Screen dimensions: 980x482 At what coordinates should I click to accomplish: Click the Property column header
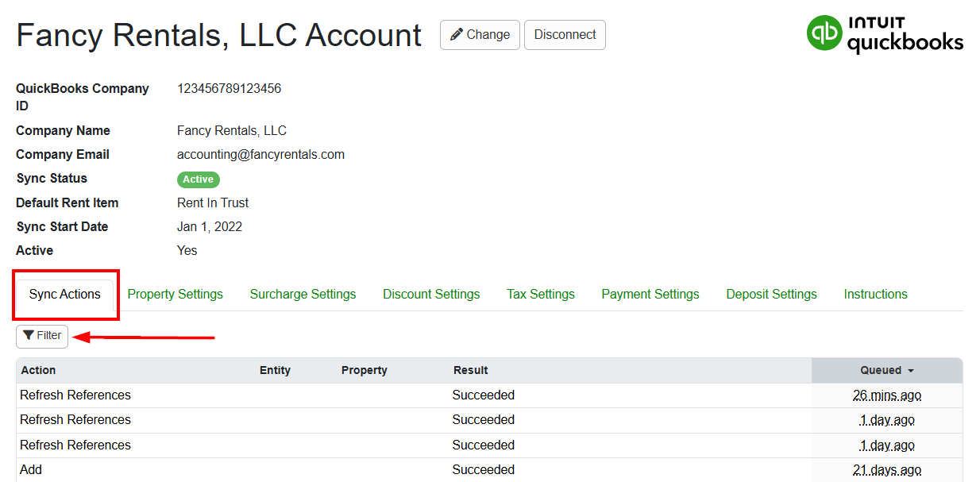click(x=364, y=370)
